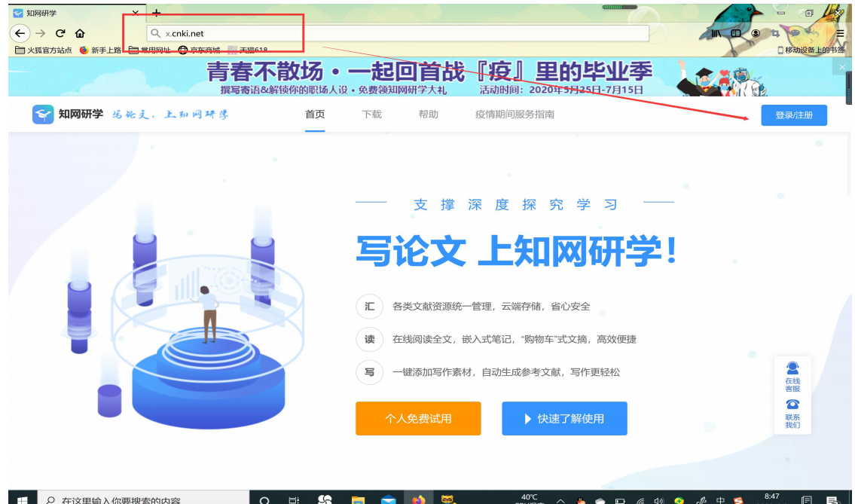
Task: Click the 快速了解使用 button
Action: 564,418
